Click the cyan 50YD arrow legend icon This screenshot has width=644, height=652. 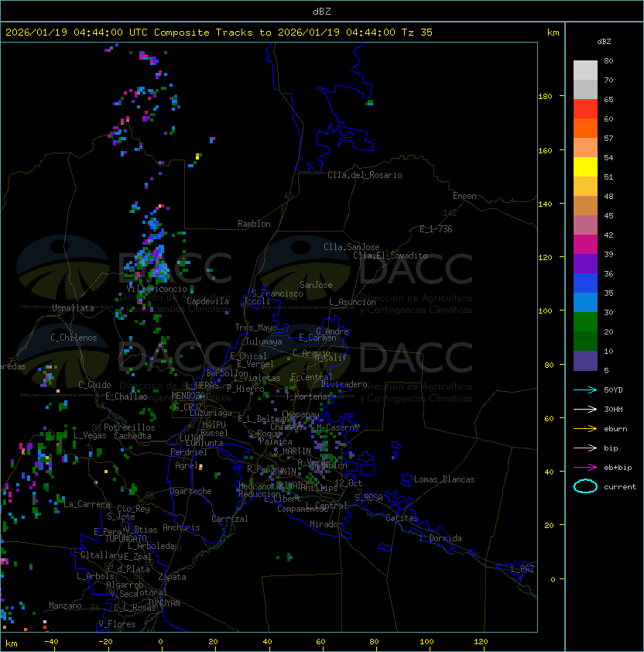coord(585,389)
